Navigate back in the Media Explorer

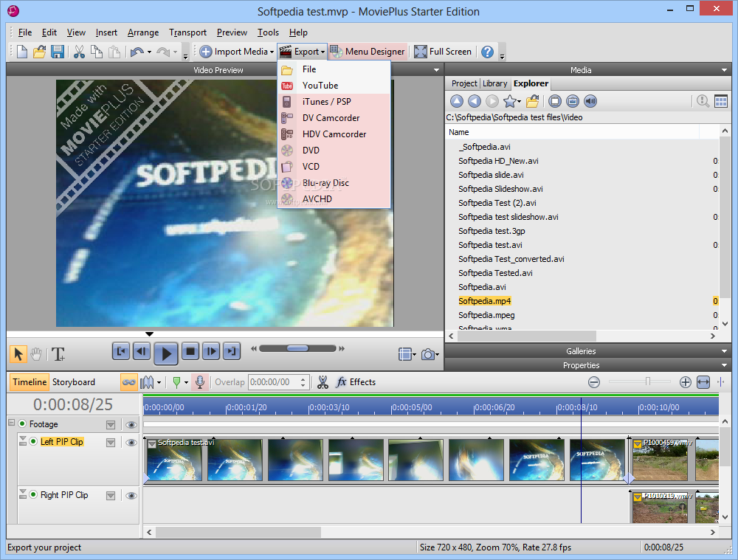pyautogui.click(x=475, y=101)
